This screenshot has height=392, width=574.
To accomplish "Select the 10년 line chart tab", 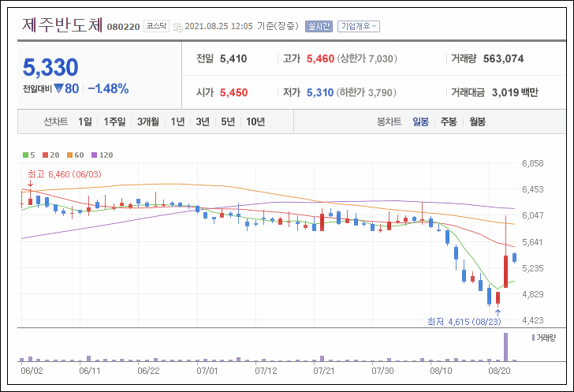I will (255, 121).
